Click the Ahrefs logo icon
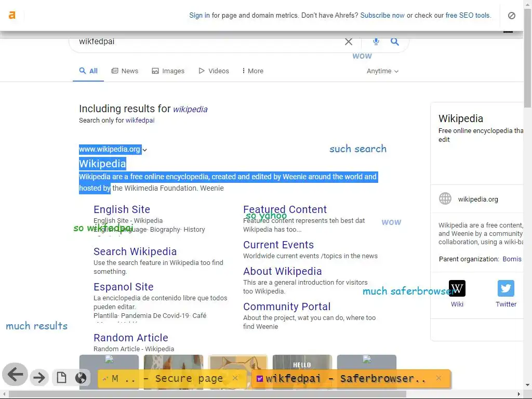532x399 pixels. [12, 15]
